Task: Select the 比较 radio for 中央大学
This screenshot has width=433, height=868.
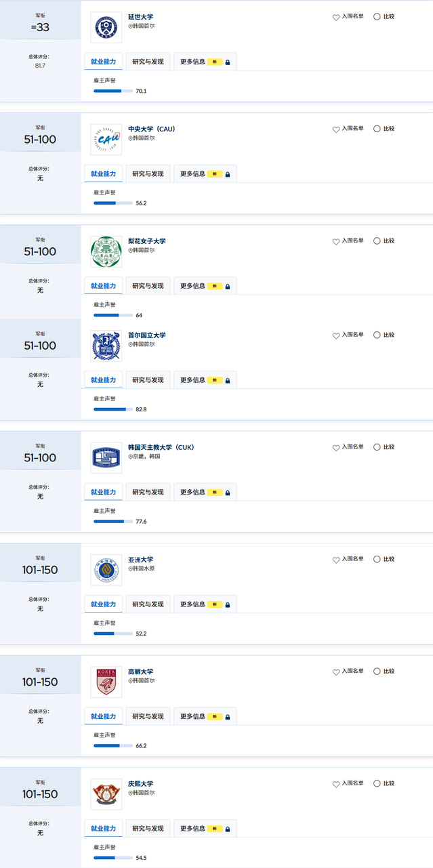Action: 377,129
